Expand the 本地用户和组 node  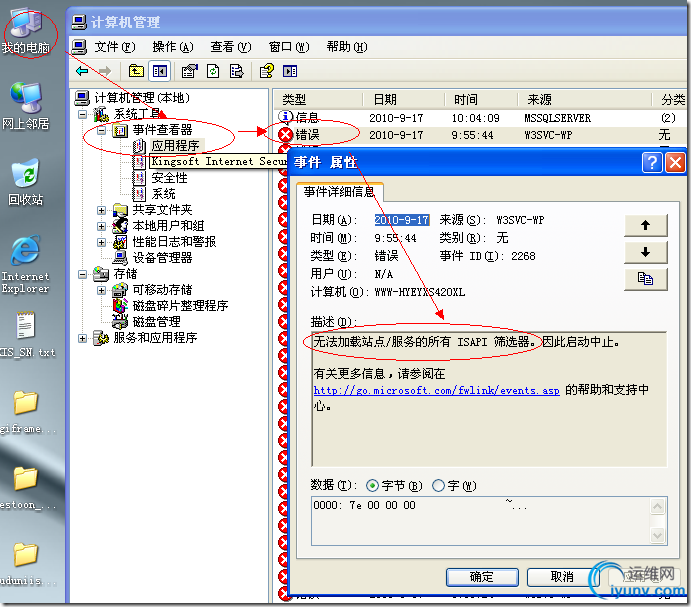[x=101, y=226]
